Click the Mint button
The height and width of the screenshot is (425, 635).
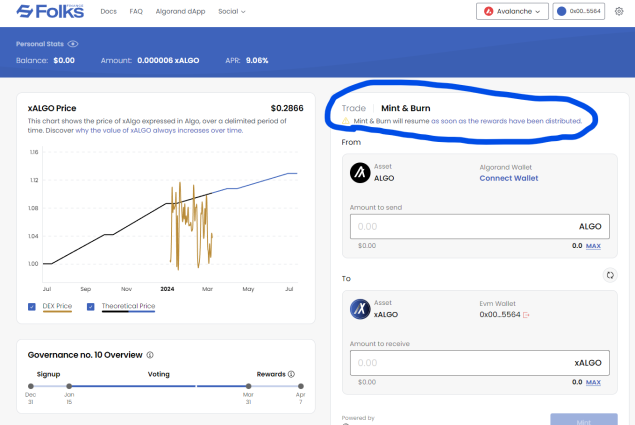coord(584,419)
